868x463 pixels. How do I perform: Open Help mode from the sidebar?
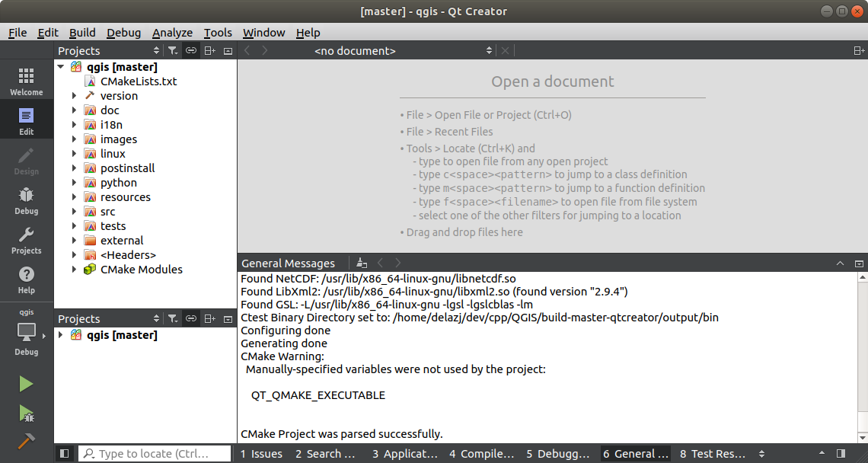[x=27, y=278]
